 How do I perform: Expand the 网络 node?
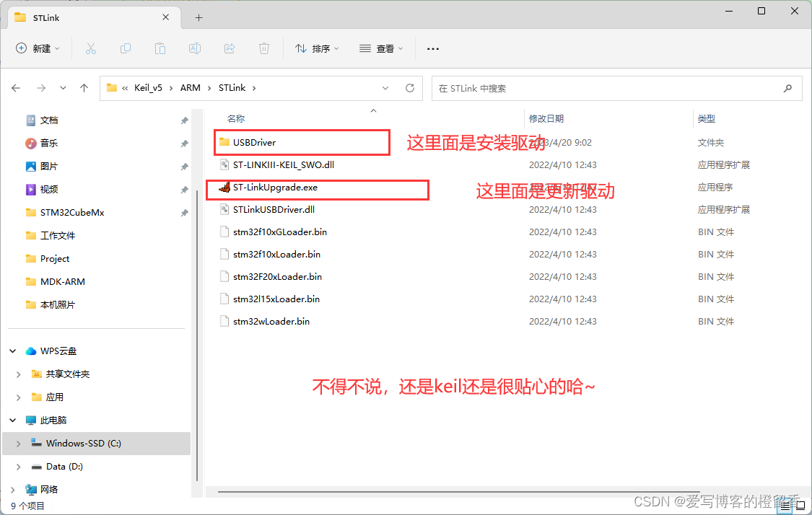click(x=13, y=490)
